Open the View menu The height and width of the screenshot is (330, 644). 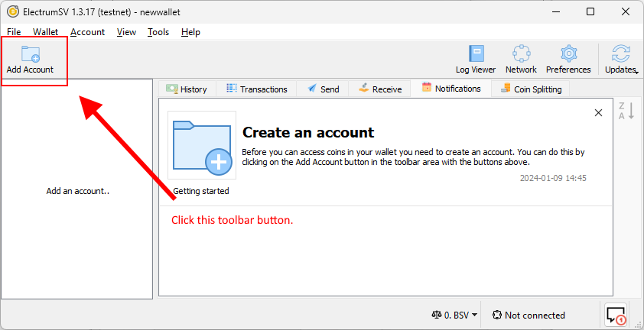click(126, 32)
